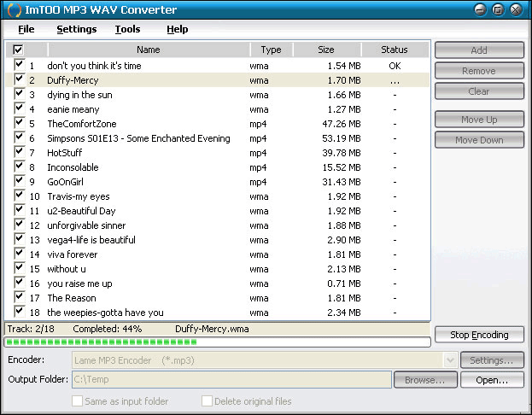Screen dimensions: 532x415
Task: Uncheck the Duffy-Mercy track checkbox
Action: (x=20, y=79)
